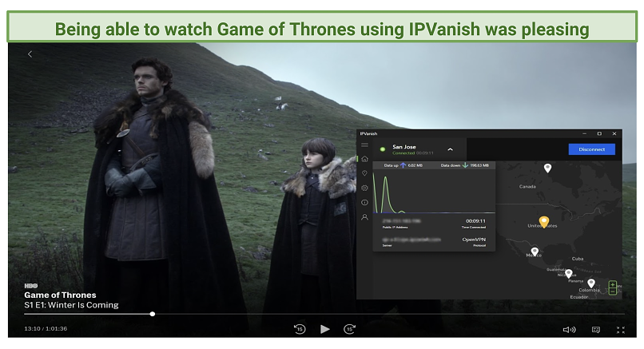Maximize the IPVanish window

(599, 134)
